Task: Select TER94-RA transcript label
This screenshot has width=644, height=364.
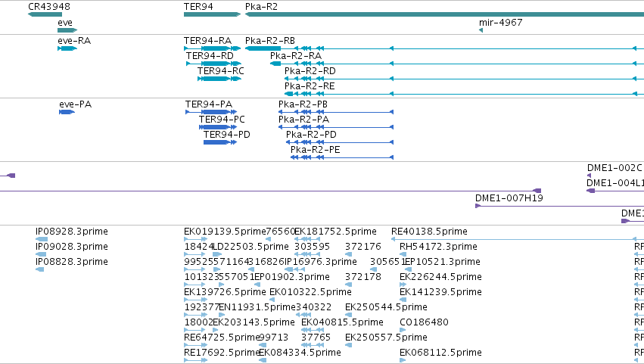Action: 207,41
